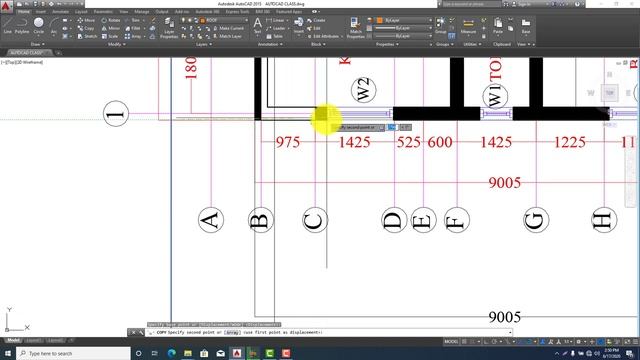This screenshot has height=360, width=640.
Task: Expand the Layers panel
Action: coord(203,44)
